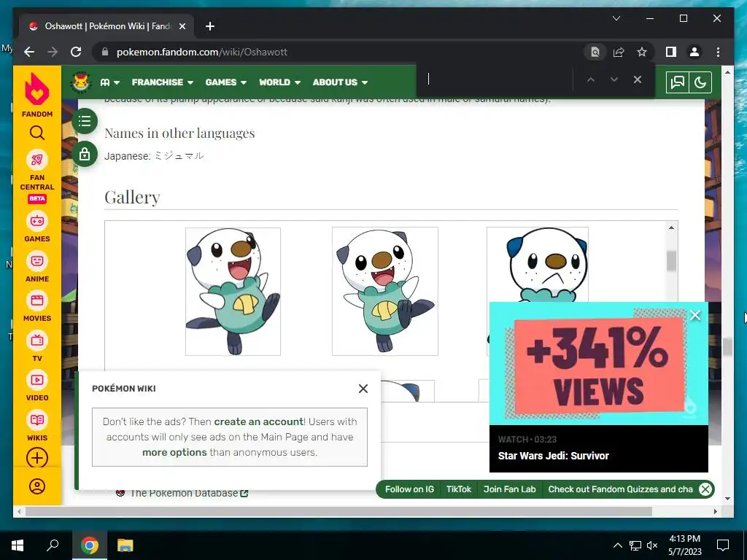
Task: Open Chrome three-dot menu
Action: click(x=718, y=52)
